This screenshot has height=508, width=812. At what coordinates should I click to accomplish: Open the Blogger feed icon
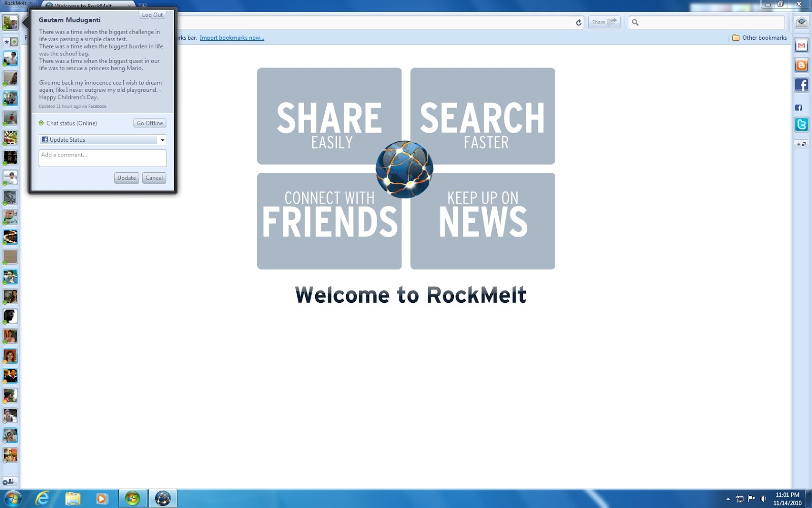pyautogui.click(x=801, y=65)
